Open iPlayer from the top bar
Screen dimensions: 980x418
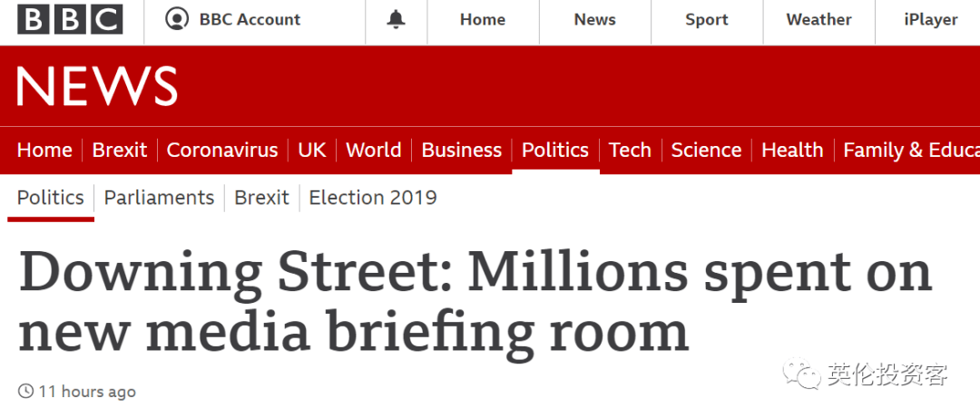tap(931, 20)
